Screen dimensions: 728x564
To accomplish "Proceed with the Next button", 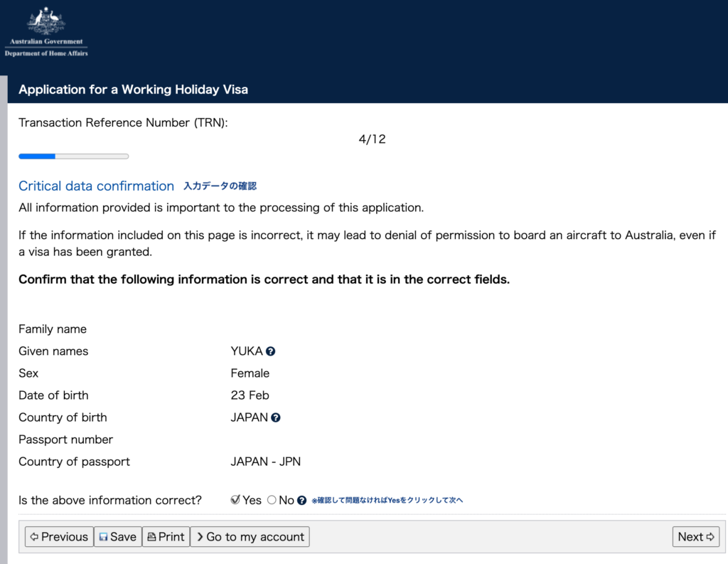I will (x=695, y=537).
